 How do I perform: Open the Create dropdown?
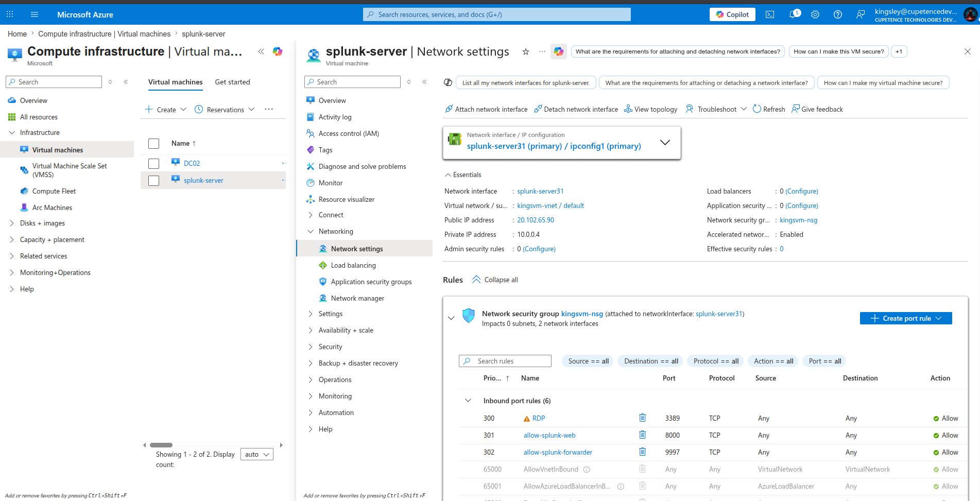click(165, 109)
